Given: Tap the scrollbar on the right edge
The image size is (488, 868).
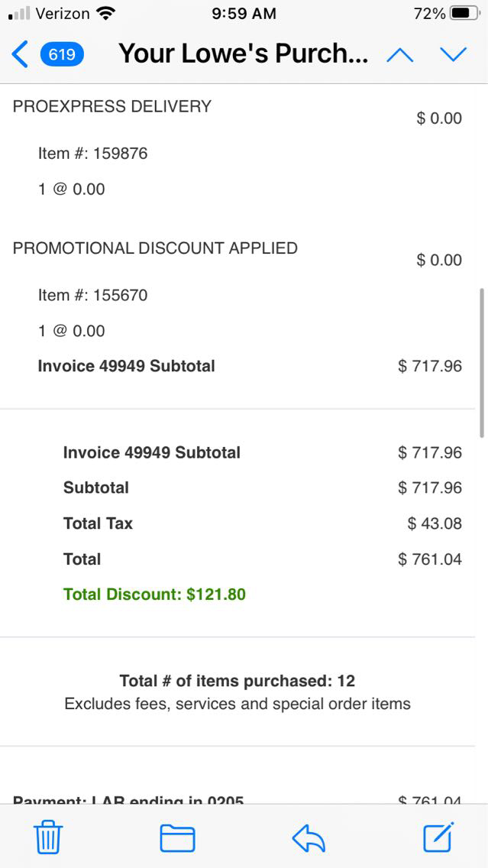Looking at the screenshot, I should [481, 362].
